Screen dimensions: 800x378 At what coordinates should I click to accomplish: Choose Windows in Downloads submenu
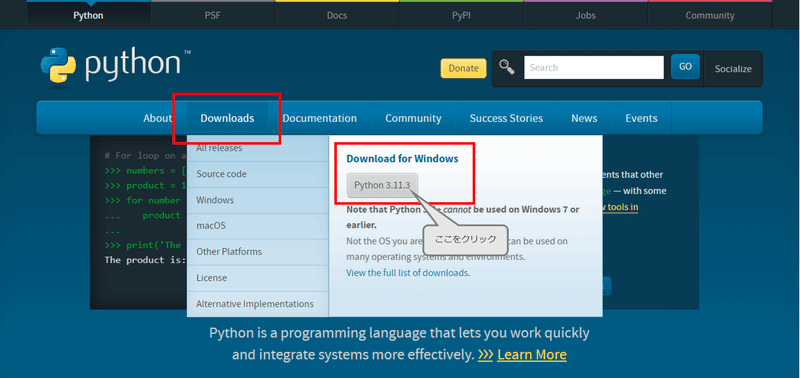click(x=258, y=200)
